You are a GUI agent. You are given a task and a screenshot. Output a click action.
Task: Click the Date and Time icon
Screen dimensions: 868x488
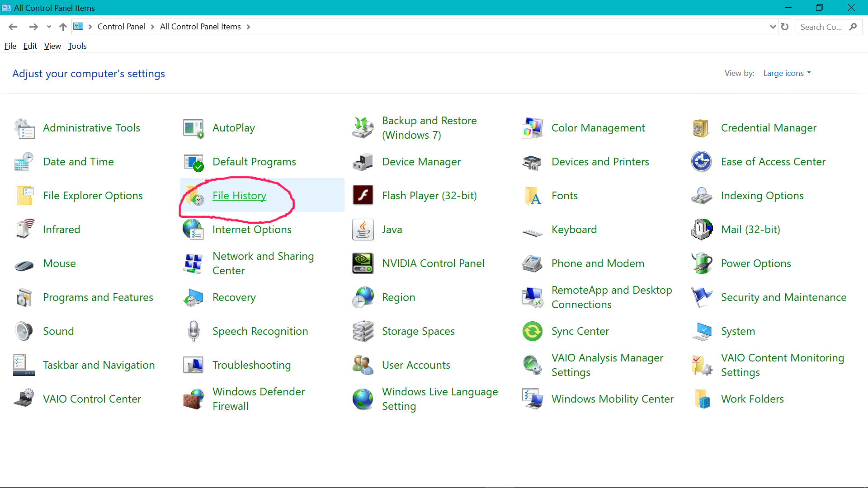(x=24, y=162)
